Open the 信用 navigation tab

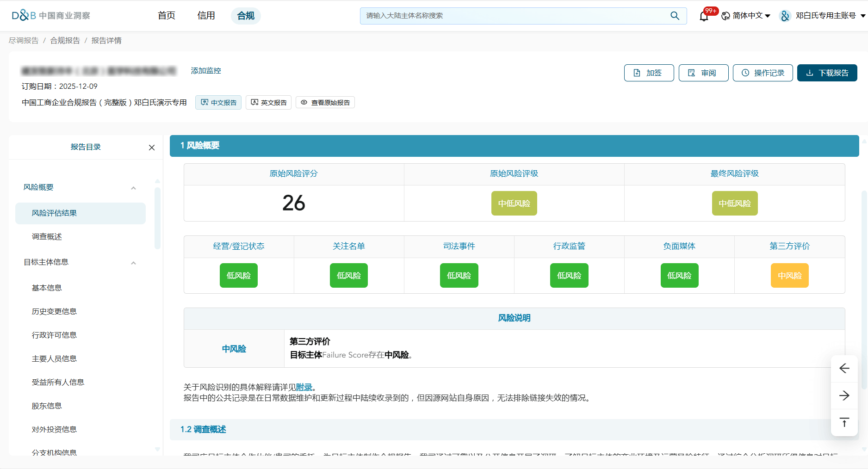[x=206, y=16]
